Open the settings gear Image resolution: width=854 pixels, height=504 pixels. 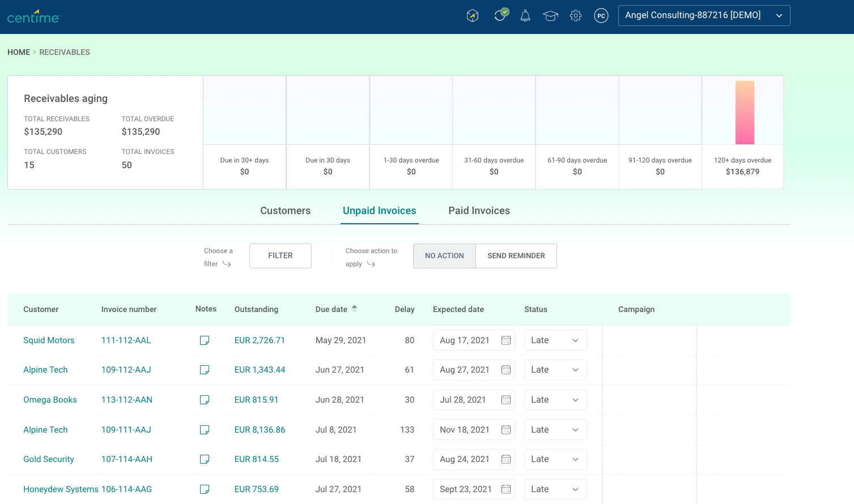(x=576, y=16)
